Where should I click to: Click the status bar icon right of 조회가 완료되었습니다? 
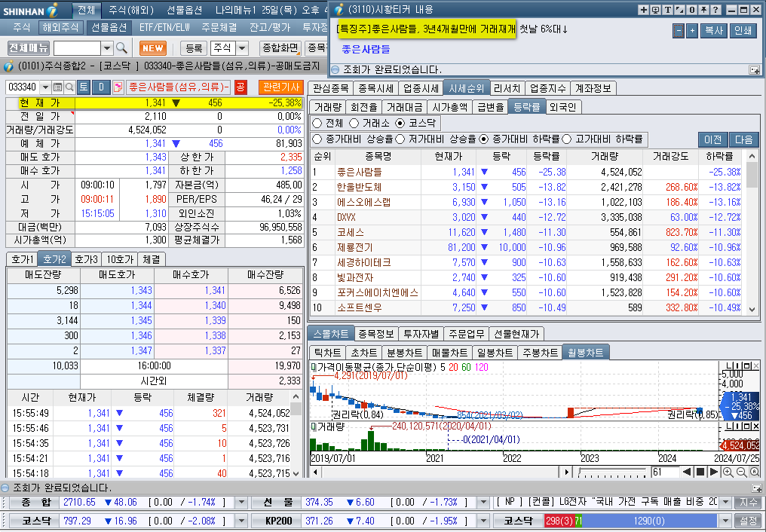[756, 488]
